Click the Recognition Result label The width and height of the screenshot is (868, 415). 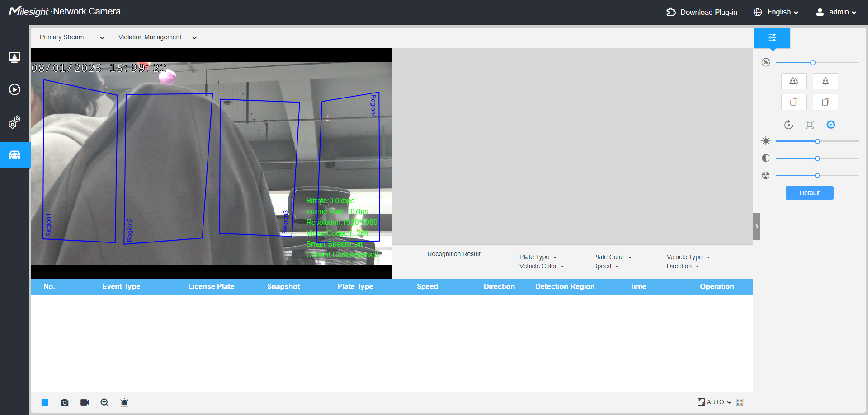[454, 254]
